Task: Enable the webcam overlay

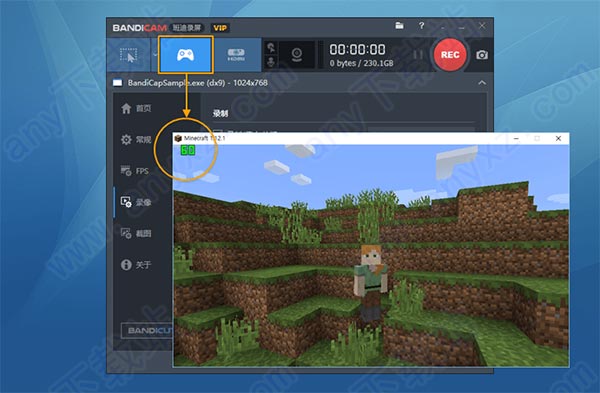Action: (297, 55)
